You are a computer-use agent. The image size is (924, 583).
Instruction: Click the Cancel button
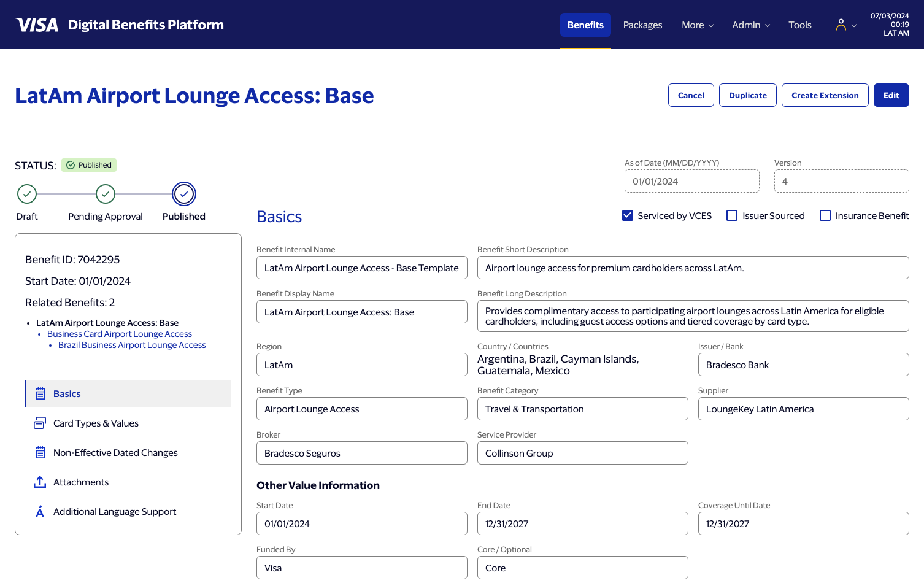click(x=691, y=95)
